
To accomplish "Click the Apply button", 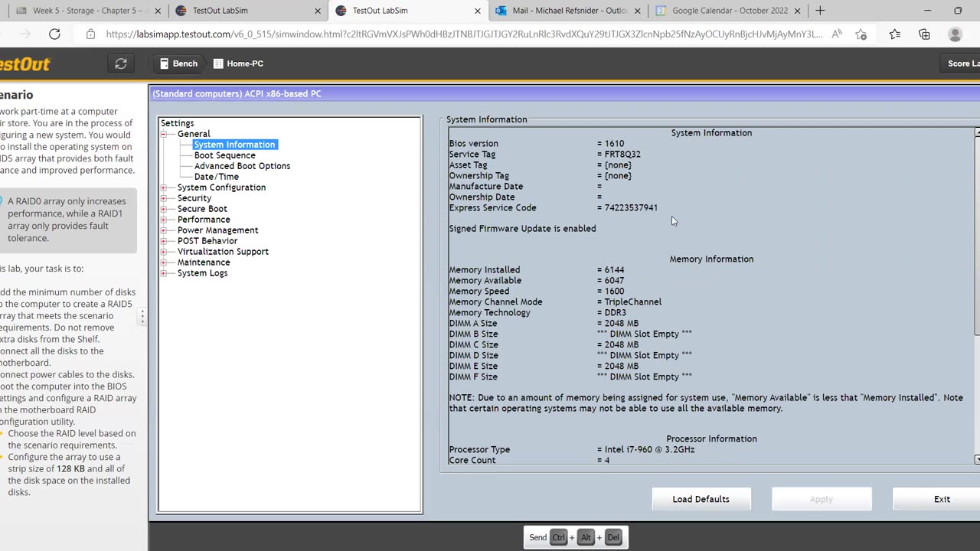I will (821, 499).
